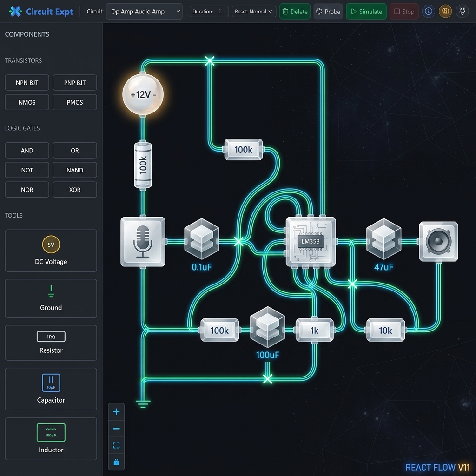The image size is (476, 476).
Task: Select the bottom 100k resistor node
Action: (x=220, y=330)
